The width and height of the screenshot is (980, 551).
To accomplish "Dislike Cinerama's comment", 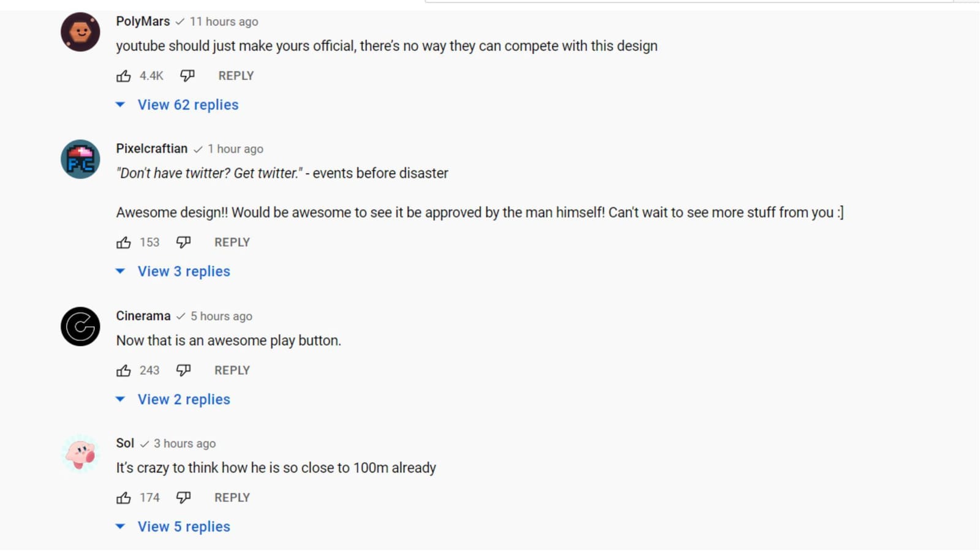I will coord(183,370).
